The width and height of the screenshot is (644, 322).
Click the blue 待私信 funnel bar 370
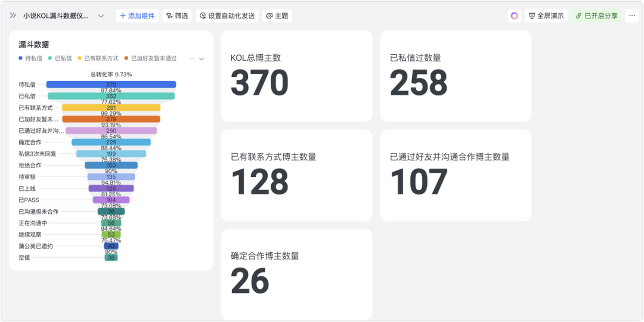coord(111,85)
